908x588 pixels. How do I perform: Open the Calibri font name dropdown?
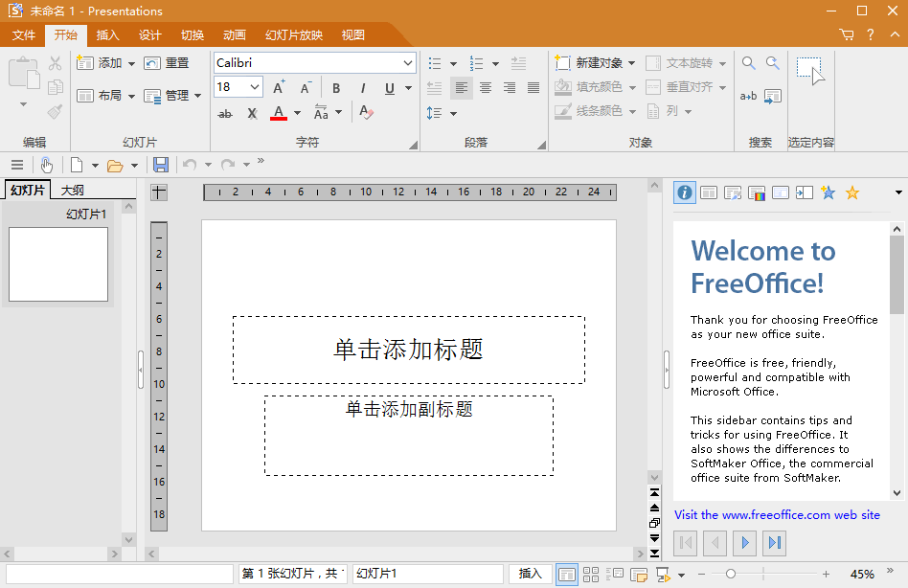(x=408, y=62)
